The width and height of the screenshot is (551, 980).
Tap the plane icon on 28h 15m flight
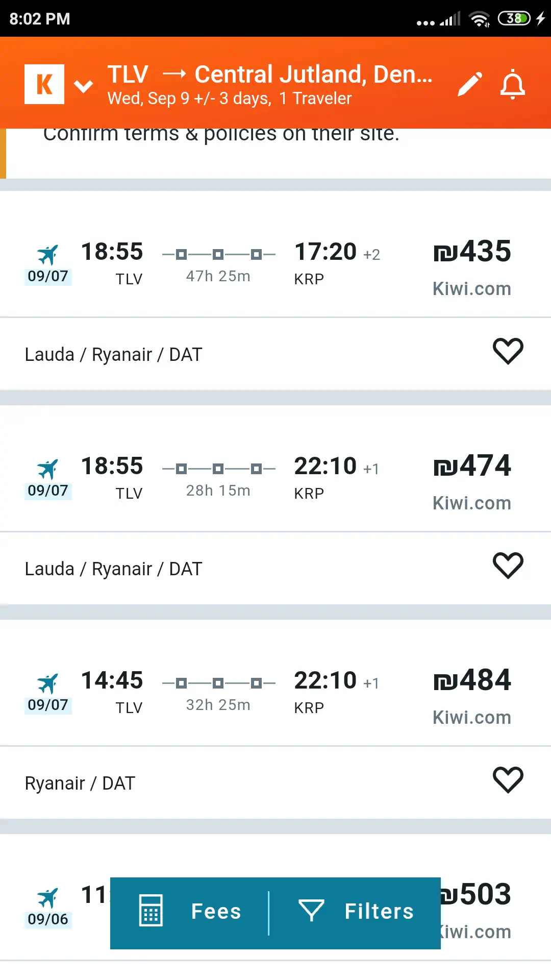coord(47,469)
